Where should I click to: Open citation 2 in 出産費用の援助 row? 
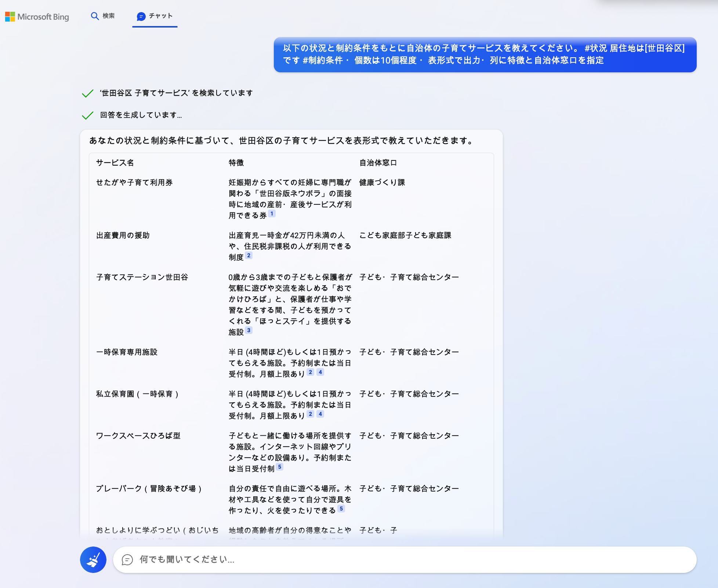click(249, 255)
